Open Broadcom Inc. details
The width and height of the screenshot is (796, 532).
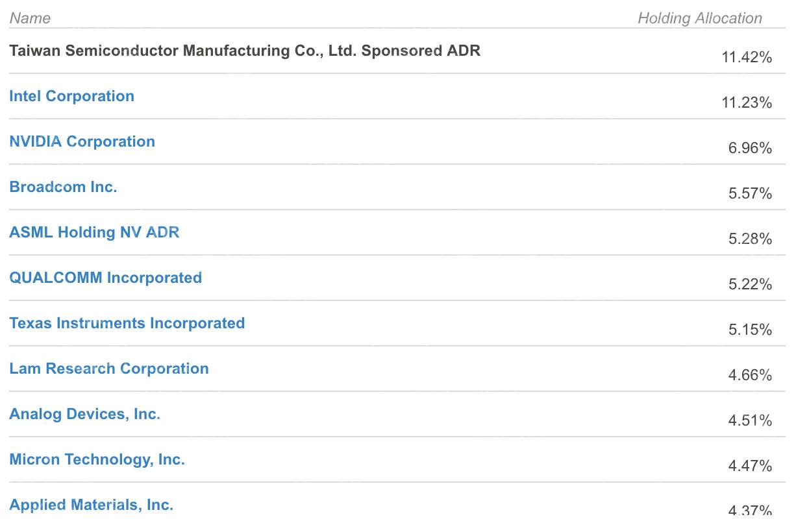click(63, 187)
